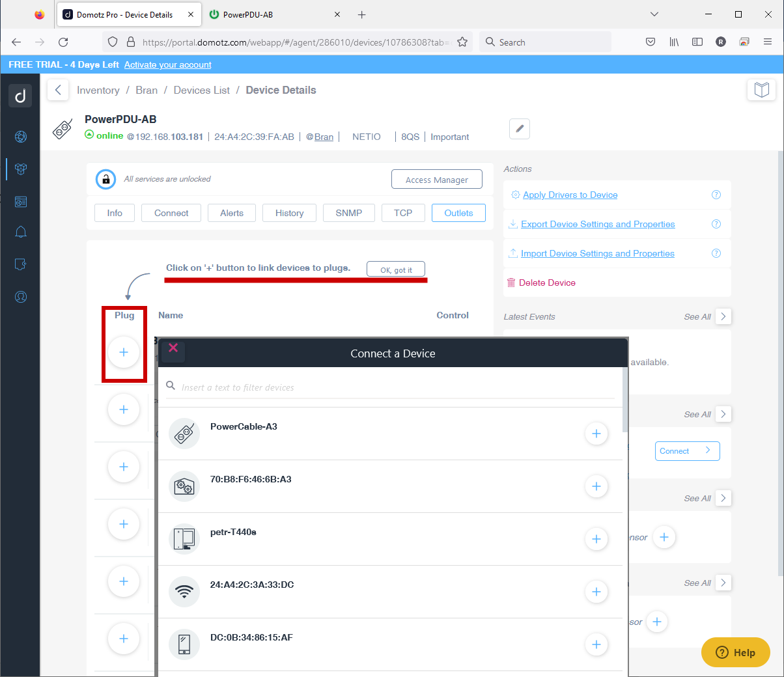
Task: Edit device name with pencil icon
Action: (520, 129)
